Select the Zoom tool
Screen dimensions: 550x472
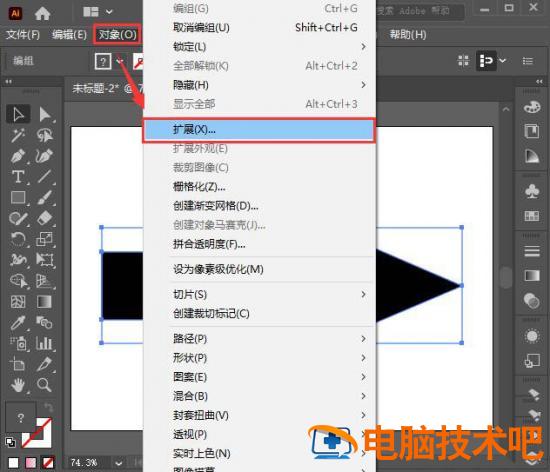point(45,385)
